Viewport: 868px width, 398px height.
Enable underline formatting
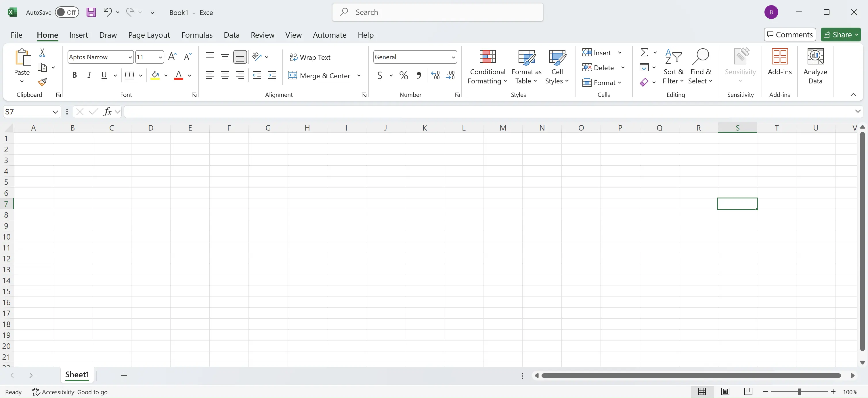tap(104, 75)
